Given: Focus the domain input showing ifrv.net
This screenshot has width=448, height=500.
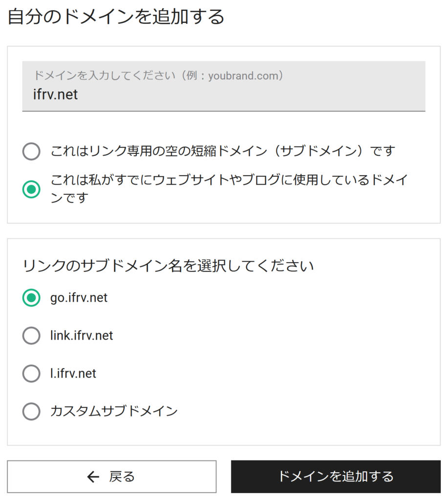Looking at the screenshot, I should (x=224, y=86).
